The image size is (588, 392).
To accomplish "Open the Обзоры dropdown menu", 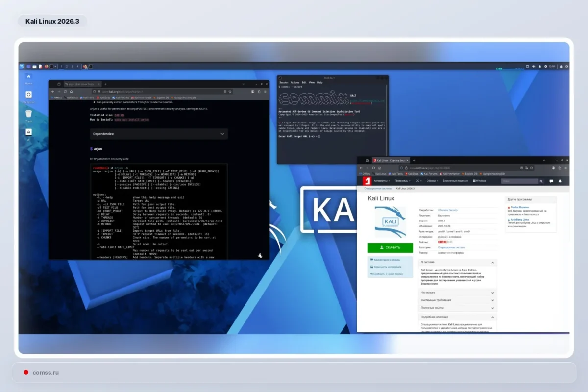I will click(x=432, y=181).
